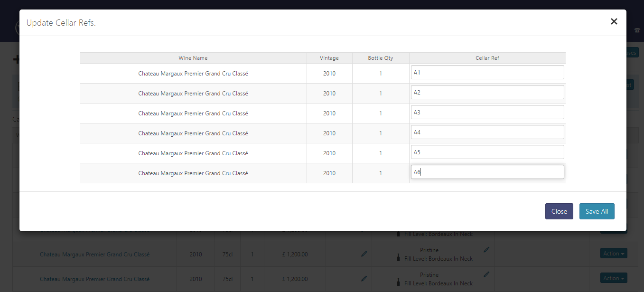Select the Cellar Ref input containing A2
Viewport: 644px width, 292px height.
point(487,93)
